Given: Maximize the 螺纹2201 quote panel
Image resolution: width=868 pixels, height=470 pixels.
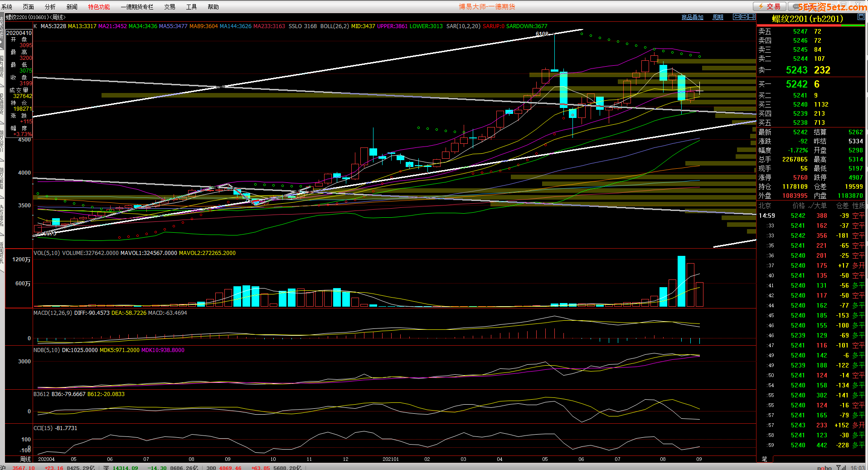Looking at the screenshot, I should click(861, 17).
